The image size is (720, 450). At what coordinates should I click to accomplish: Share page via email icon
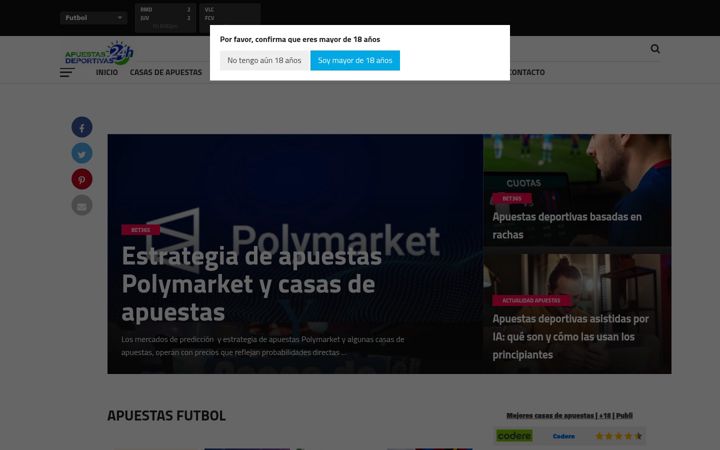(x=82, y=205)
